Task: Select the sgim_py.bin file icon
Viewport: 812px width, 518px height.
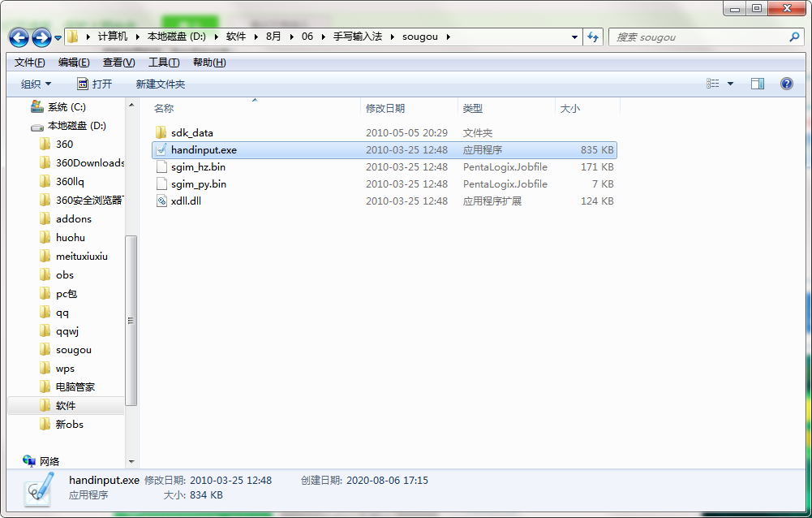Action: 161,184
